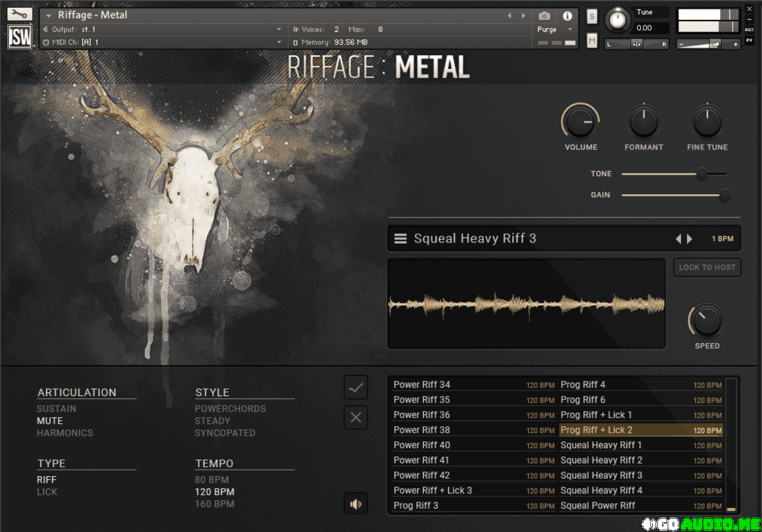Click the hamburger riff browser icon

(400, 239)
